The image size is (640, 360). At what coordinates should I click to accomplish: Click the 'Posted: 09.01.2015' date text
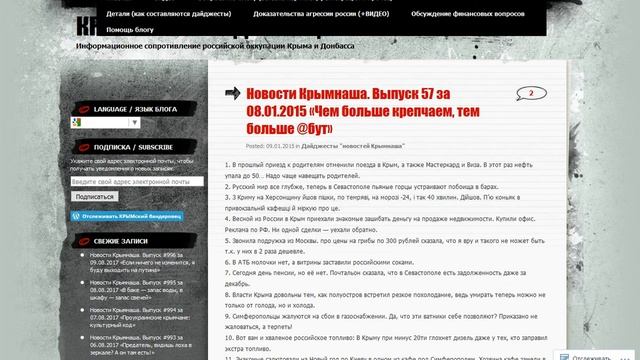point(270,146)
